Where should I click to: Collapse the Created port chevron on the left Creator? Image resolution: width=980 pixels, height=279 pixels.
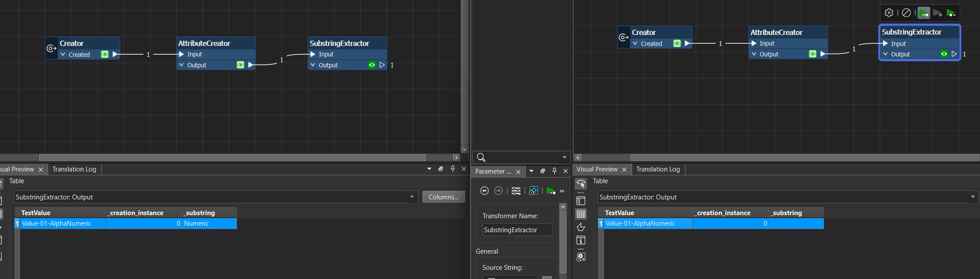(63, 54)
